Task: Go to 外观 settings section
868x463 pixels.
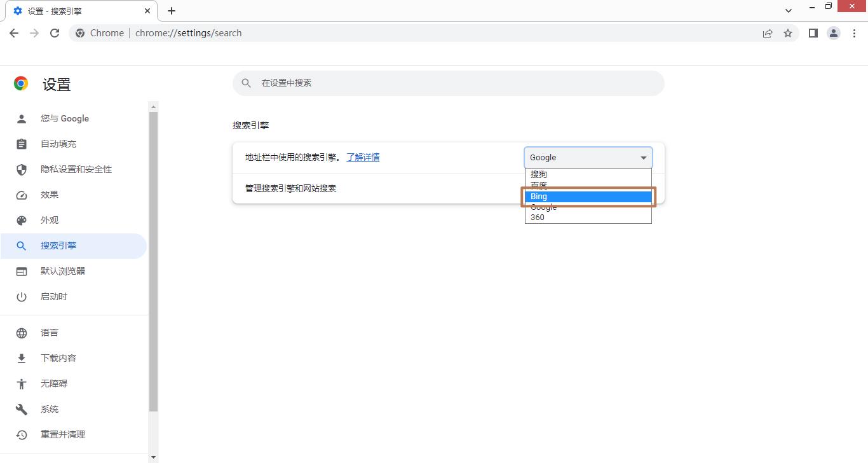Action: point(50,220)
